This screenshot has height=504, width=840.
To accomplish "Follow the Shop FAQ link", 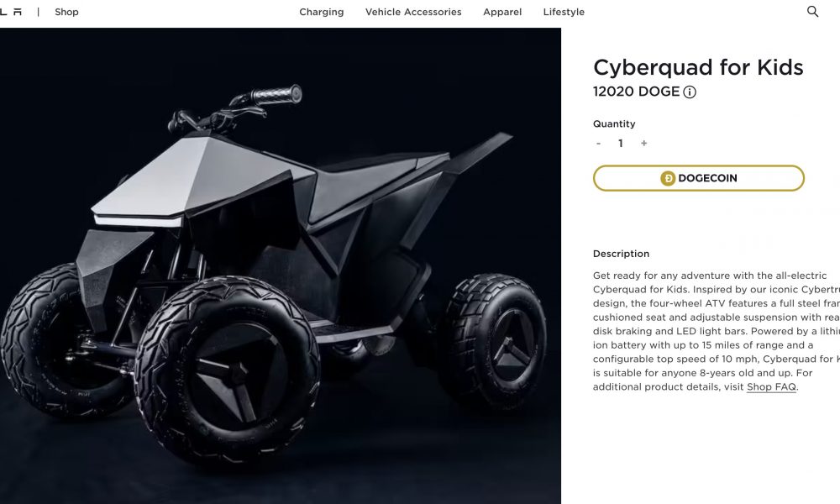I will click(771, 386).
